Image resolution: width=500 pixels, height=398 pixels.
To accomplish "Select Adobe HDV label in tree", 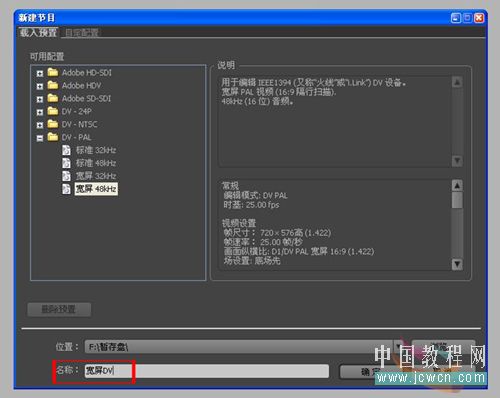I will coord(81,85).
